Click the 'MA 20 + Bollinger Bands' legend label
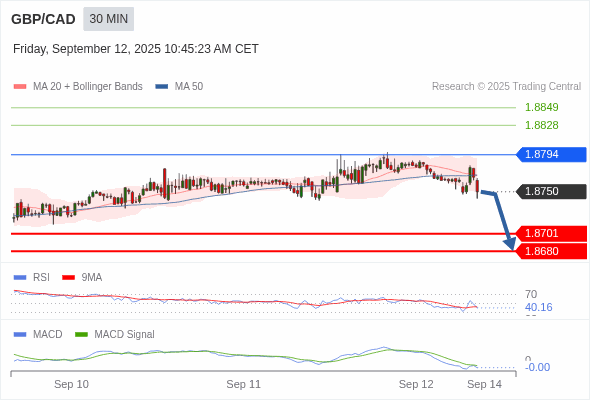Image resolution: width=590 pixels, height=400 pixels. click(88, 87)
